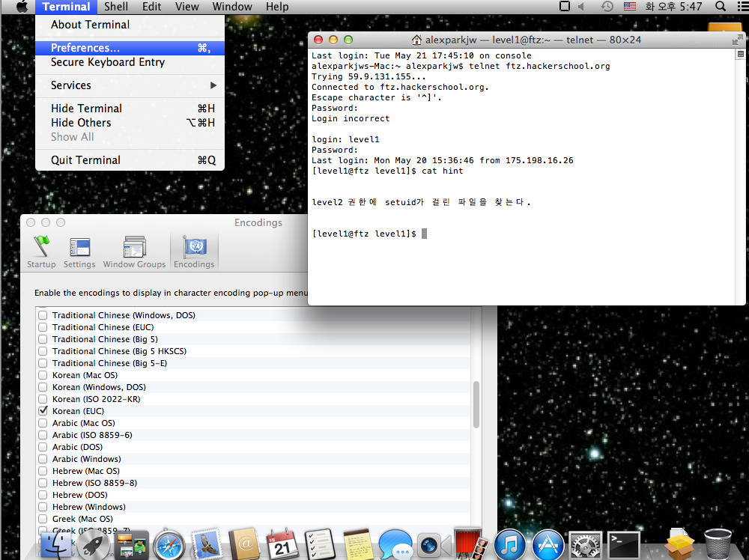Uncheck the Korean (EUC) encoding
The height and width of the screenshot is (560, 749).
tap(43, 411)
